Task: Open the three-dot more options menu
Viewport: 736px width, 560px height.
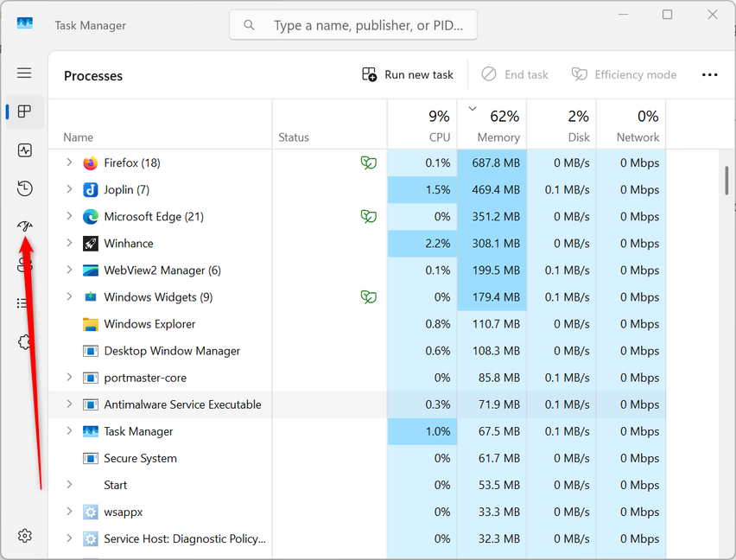Action: [709, 74]
